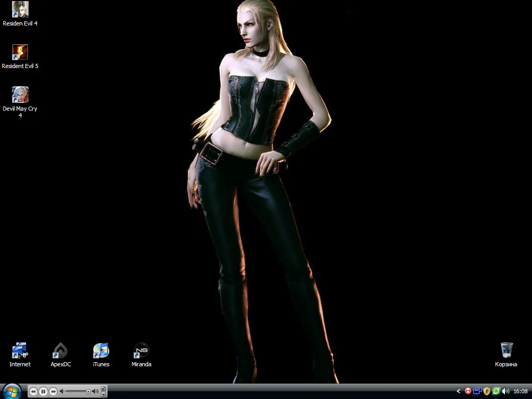Select the Devil May Cry 4 shortcut
532x399 pixels.
point(20,102)
